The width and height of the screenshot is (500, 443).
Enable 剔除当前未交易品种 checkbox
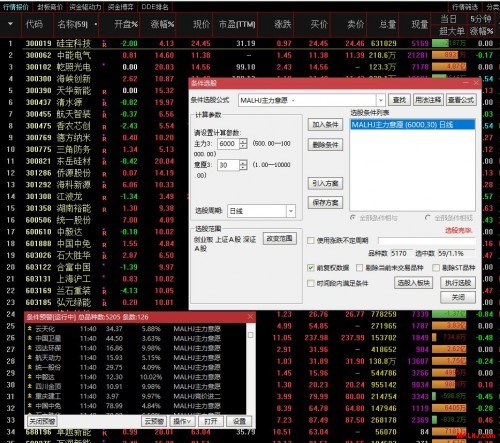pos(359,268)
